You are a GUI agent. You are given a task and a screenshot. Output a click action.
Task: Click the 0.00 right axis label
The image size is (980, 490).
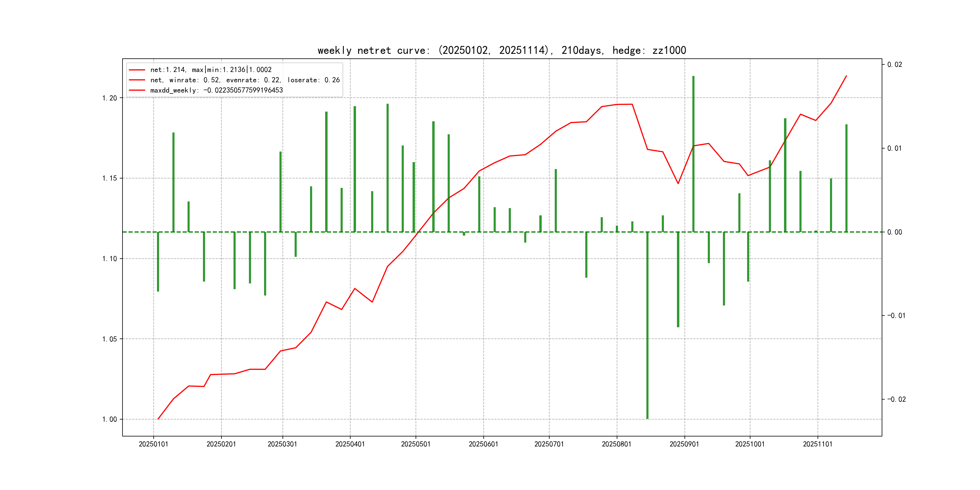pyautogui.click(x=894, y=232)
